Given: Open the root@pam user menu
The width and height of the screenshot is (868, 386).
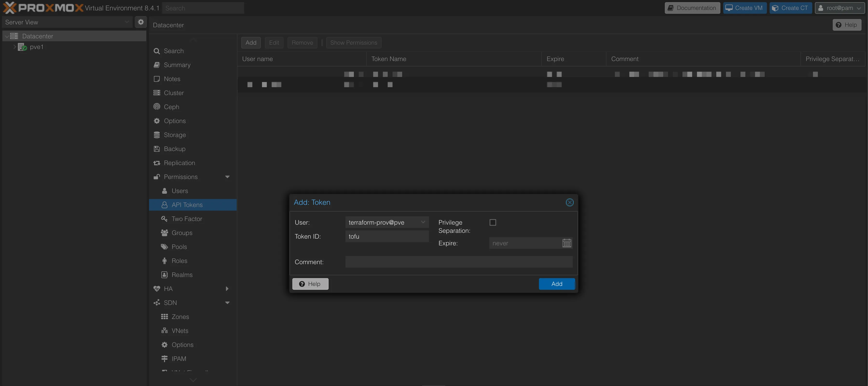Looking at the screenshot, I should coord(840,8).
